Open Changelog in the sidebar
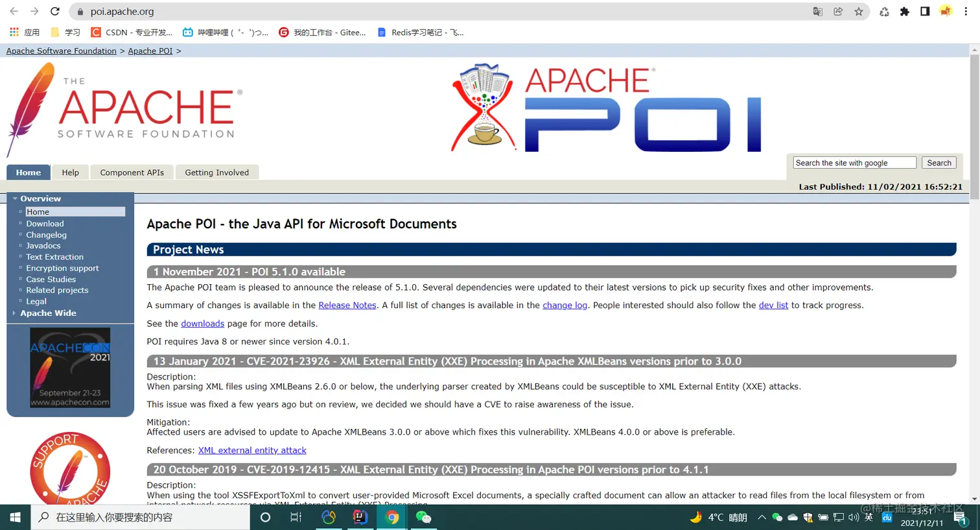 tap(46, 235)
